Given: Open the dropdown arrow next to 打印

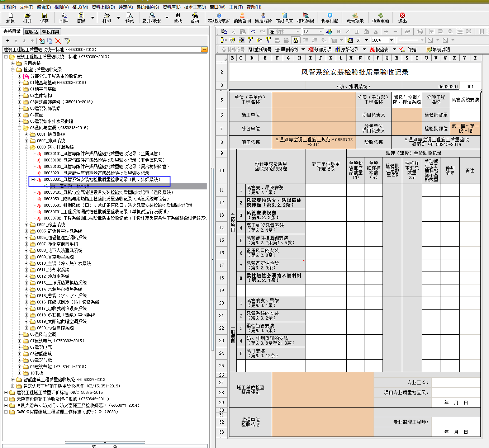Looking at the screenshot, I should [x=118, y=18].
